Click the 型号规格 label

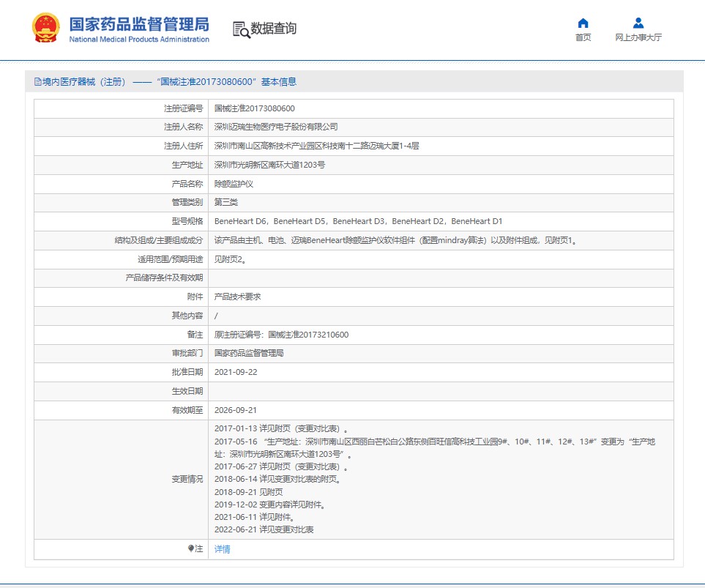pyautogui.click(x=187, y=221)
